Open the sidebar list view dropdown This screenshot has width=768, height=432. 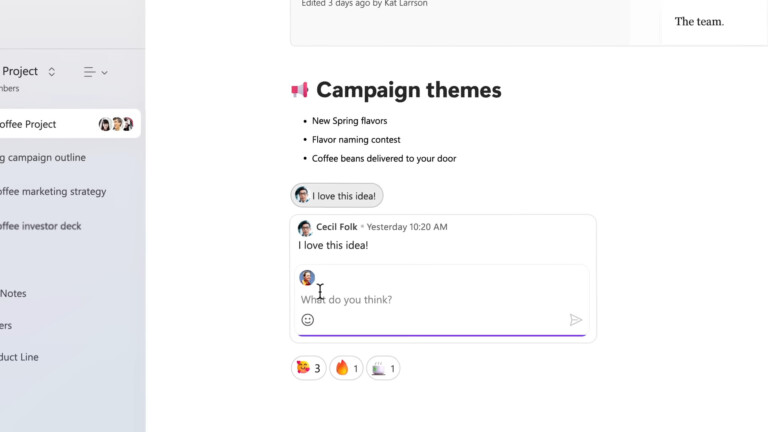click(x=96, y=72)
